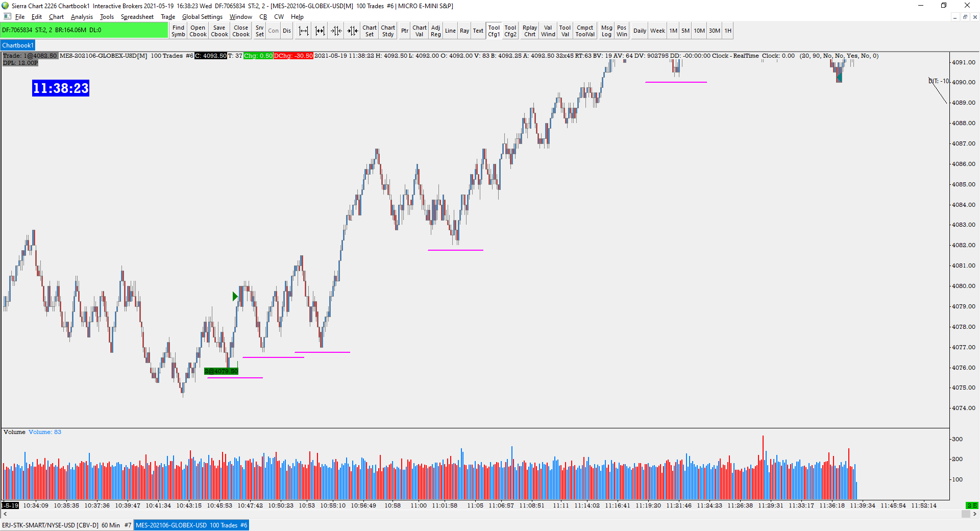The image size is (980, 531).
Task: Open the Spreadsheet menu
Action: (137, 17)
